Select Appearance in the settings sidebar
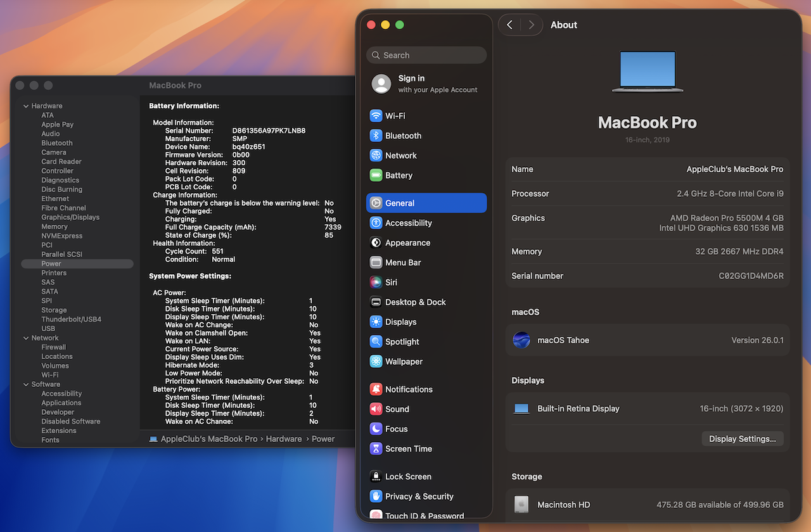Screen dimensions: 811x532 pos(407,243)
